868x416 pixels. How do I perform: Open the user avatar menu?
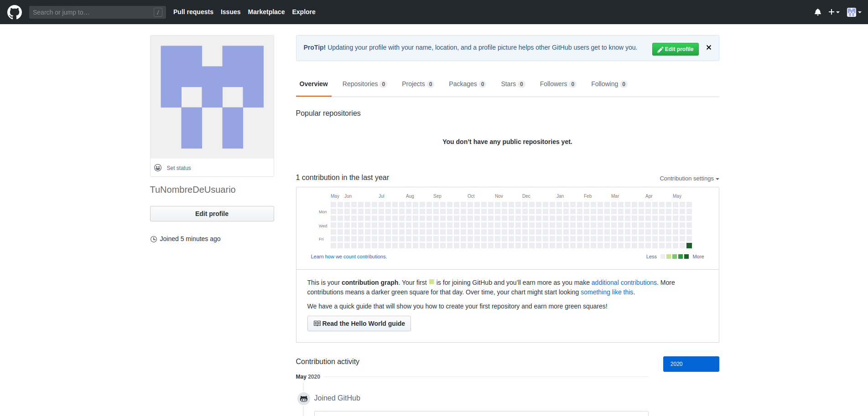coord(854,12)
